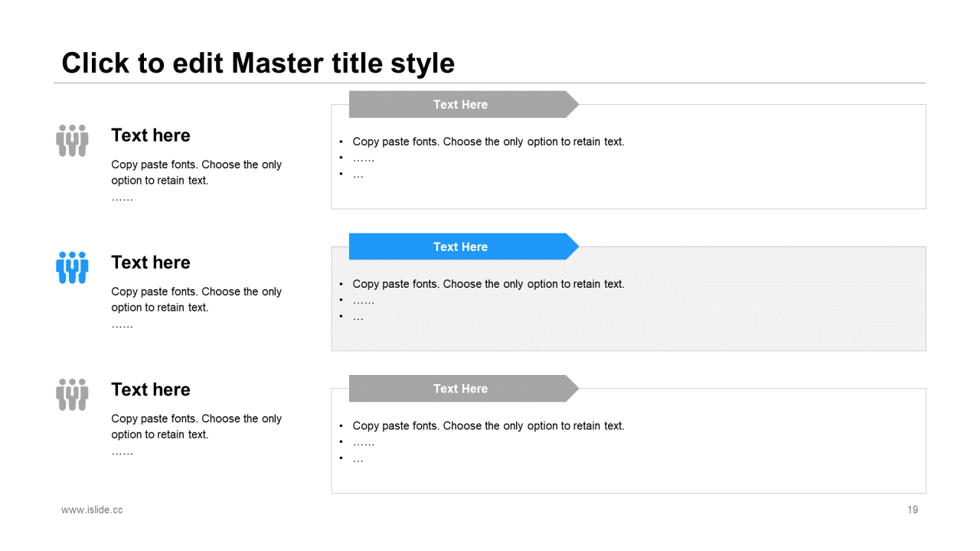Viewport: 980px width, 551px height.
Task: Click the top gray 'Text Here' arrow banner
Action: pos(464,104)
